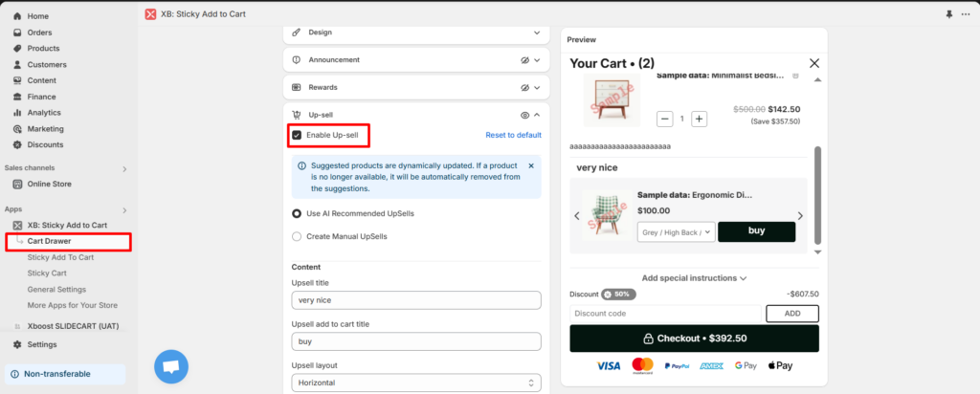This screenshot has height=394, width=980.
Task: Decrease cart item quantity with minus
Action: click(664, 119)
